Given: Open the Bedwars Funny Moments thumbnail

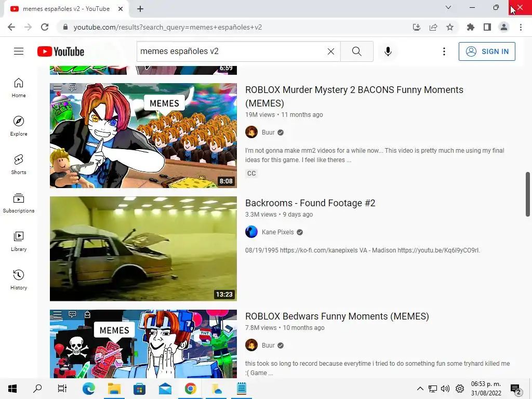Looking at the screenshot, I should coord(143,344).
